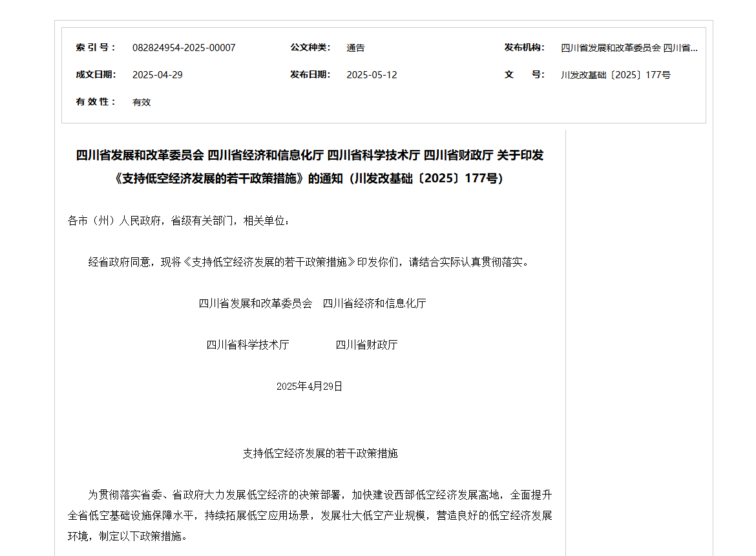Image resolution: width=756 pixels, height=556 pixels.
Task: Click the signature 四川省经济和信息化厅
Action: click(x=374, y=303)
